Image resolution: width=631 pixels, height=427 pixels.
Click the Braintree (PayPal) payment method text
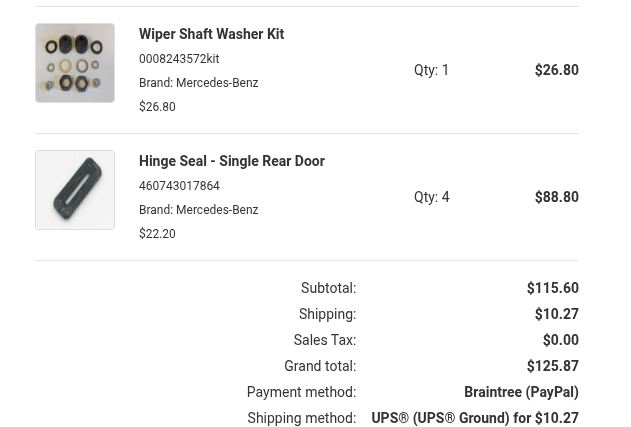click(x=521, y=392)
